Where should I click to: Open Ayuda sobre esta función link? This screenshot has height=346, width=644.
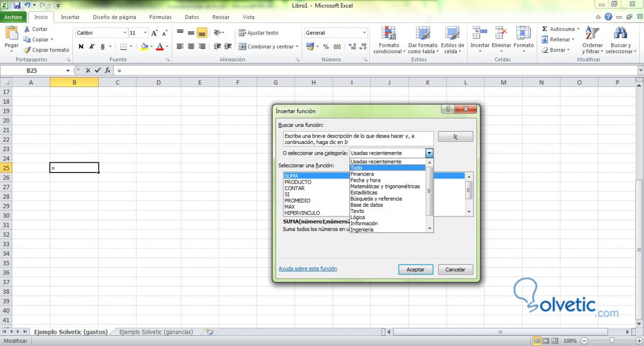click(308, 269)
